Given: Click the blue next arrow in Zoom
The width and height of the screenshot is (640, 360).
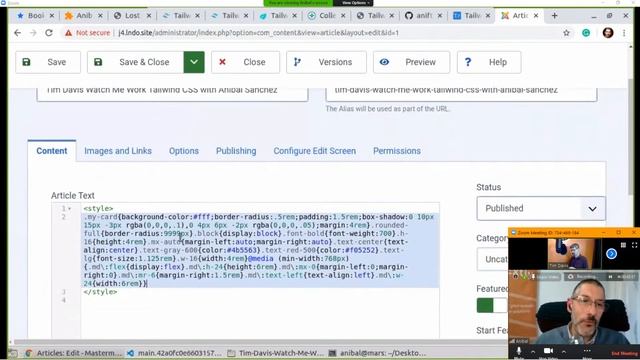Looking at the screenshot, I should 611,254.
